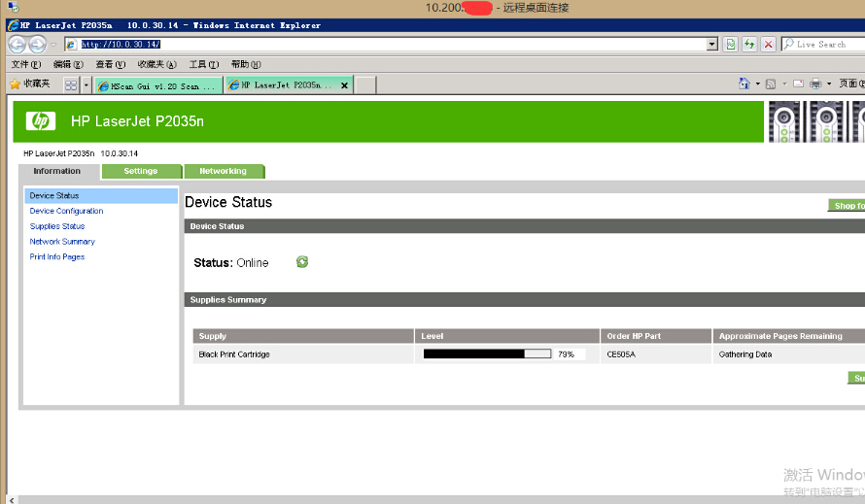Expand the address bar history dropdown
Image resolution: width=865 pixels, height=504 pixels.
(x=712, y=44)
